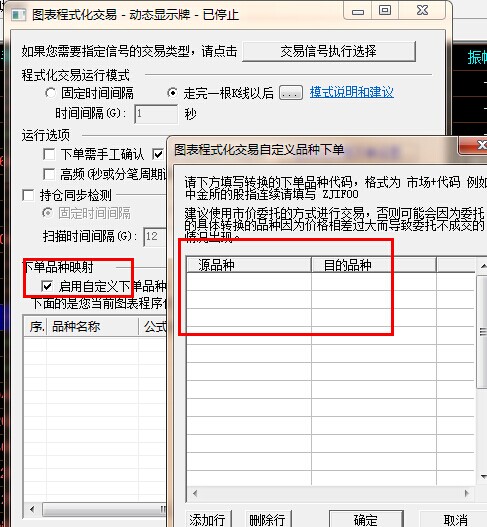Click the first empty cell under 目的品种

[x=374, y=281]
